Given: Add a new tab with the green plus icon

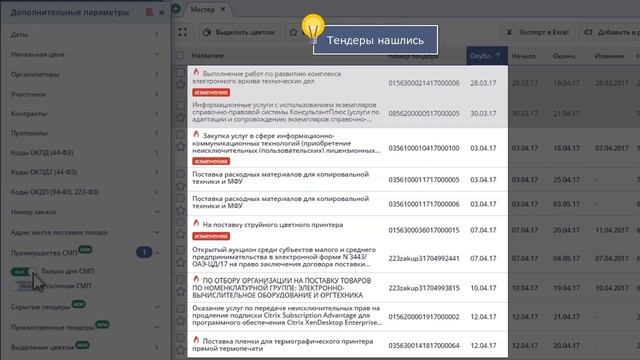Looking at the screenshot, I should (x=176, y=9).
